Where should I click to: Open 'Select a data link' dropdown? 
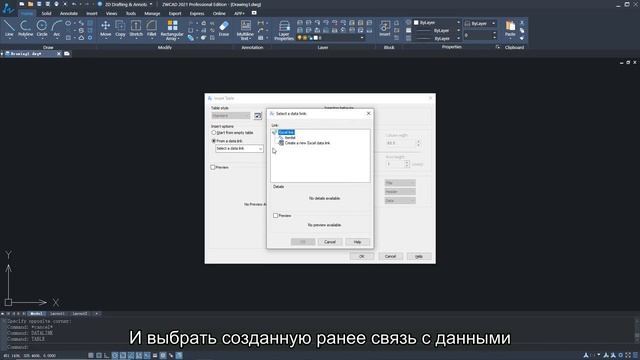point(239,149)
